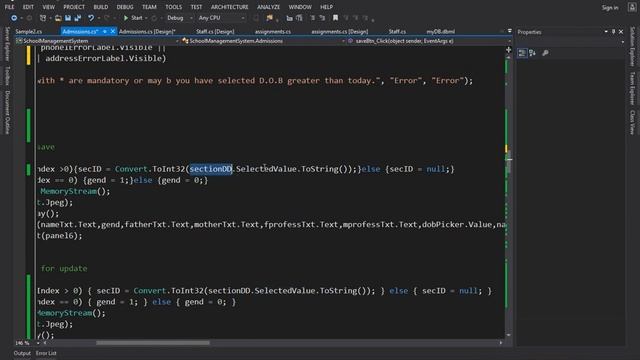640x360 pixels.
Task: Open the Toolbox side tab
Action: point(7,76)
